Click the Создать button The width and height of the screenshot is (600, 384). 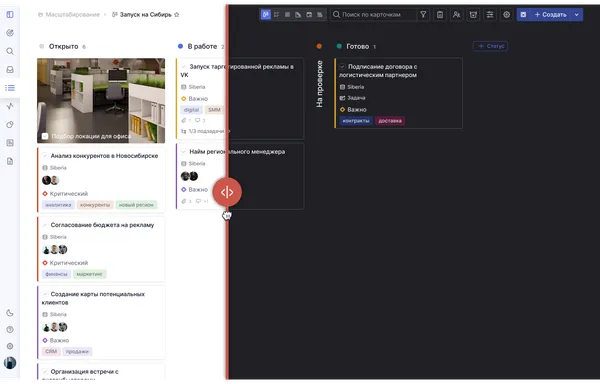coord(550,15)
